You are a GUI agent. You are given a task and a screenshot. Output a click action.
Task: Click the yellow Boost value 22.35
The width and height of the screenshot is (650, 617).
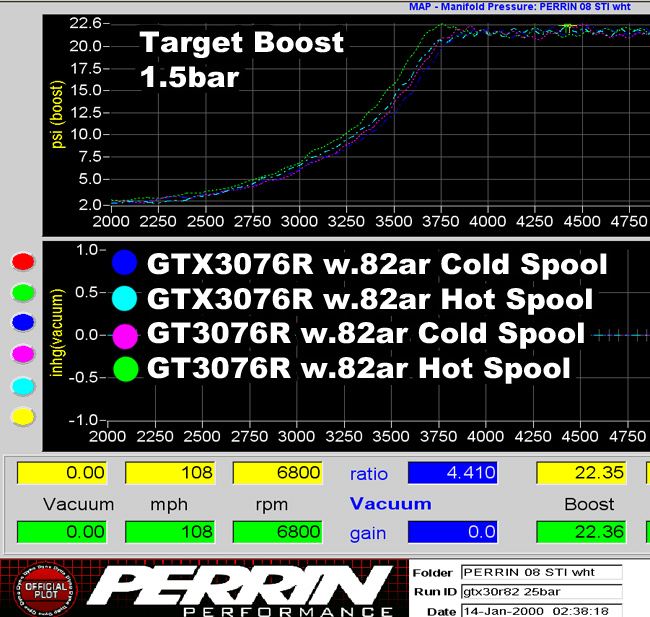581,473
